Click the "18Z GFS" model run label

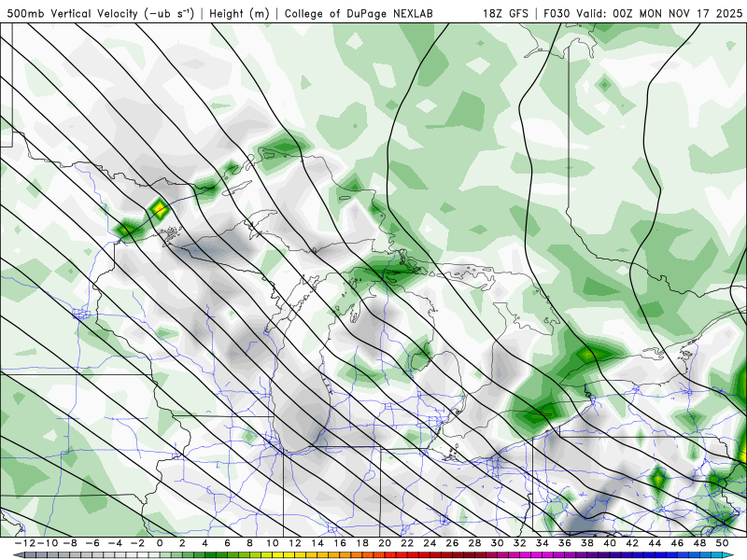pyautogui.click(x=505, y=13)
